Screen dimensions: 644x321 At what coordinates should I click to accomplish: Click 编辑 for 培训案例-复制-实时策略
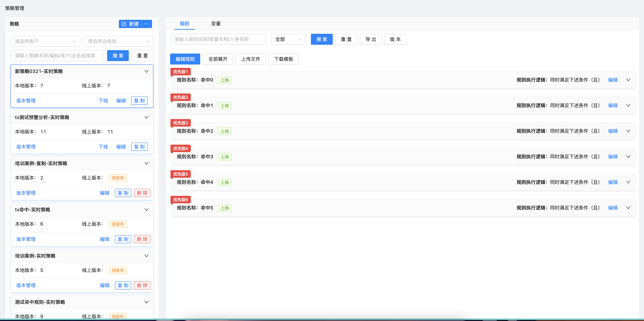pos(105,193)
